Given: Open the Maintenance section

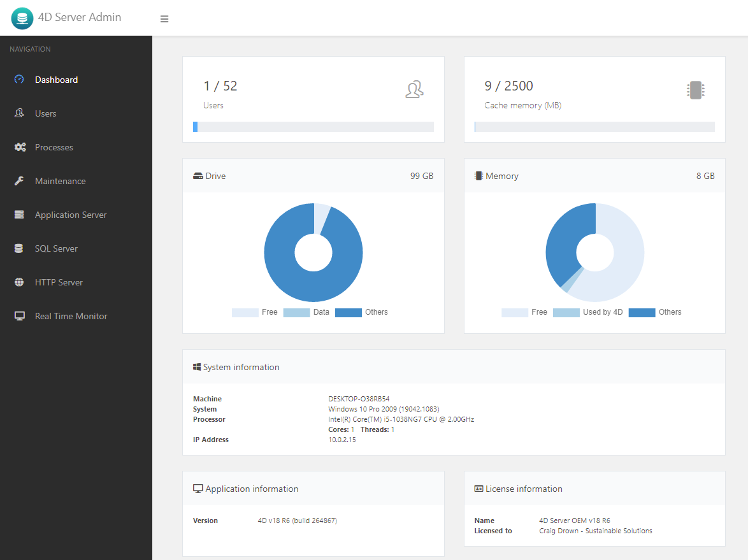Looking at the screenshot, I should [x=60, y=181].
